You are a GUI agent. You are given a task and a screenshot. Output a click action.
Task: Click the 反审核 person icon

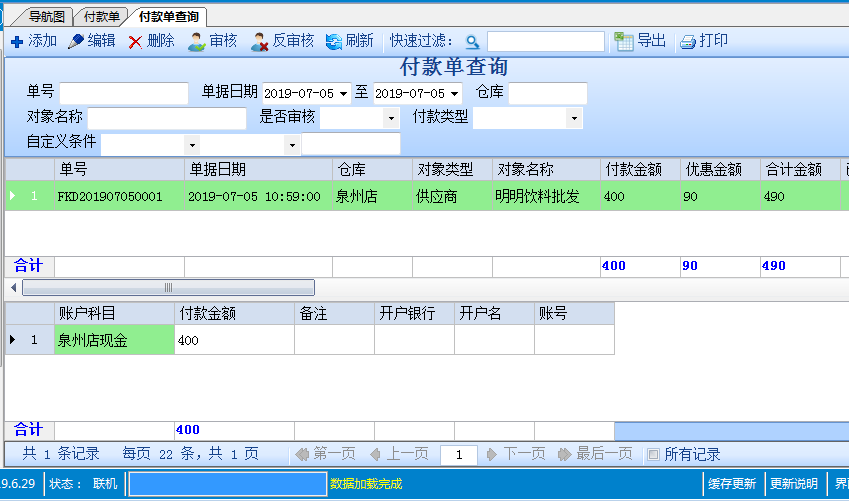click(x=259, y=42)
